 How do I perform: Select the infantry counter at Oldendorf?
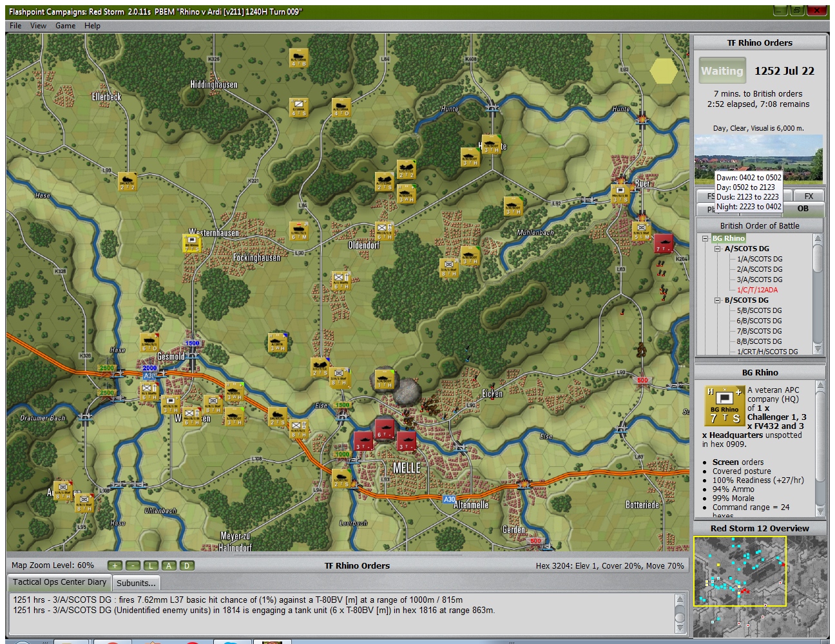(384, 231)
